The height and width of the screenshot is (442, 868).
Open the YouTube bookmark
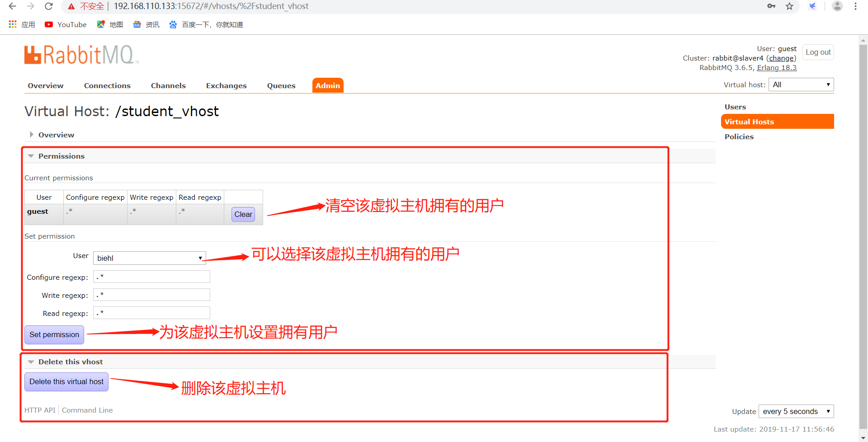(x=66, y=24)
